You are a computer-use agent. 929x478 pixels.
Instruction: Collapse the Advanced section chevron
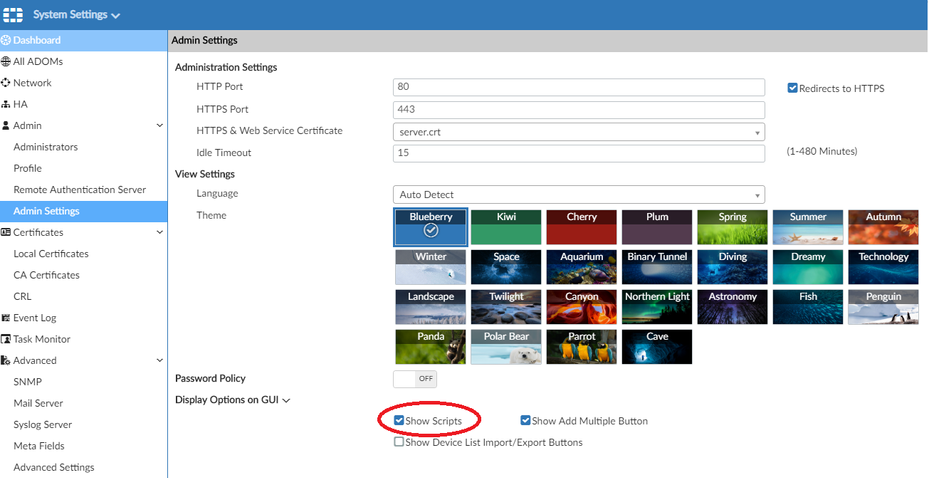pos(159,360)
